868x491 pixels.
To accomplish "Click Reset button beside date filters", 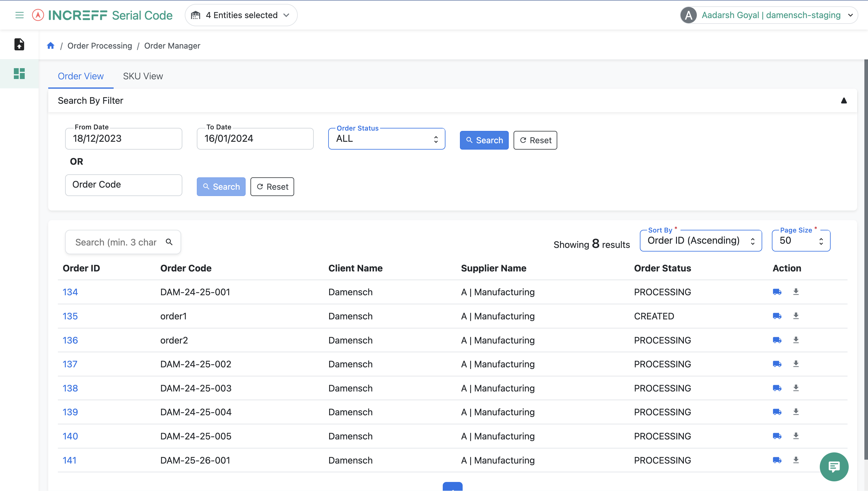I will pos(535,140).
